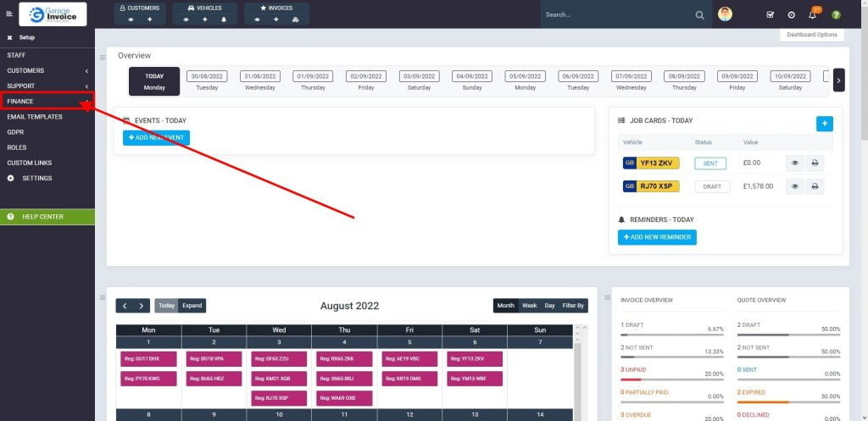This screenshot has width=868, height=421.
Task: Add new job card with plus button
Action: [824, 124]
